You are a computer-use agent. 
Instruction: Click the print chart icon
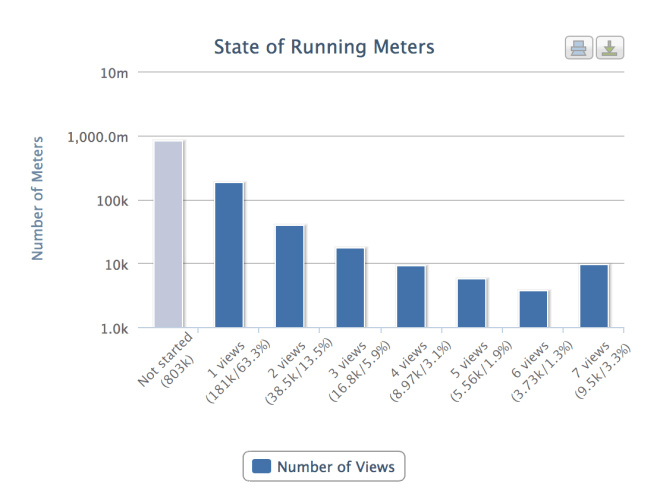[x=578, y=48]
